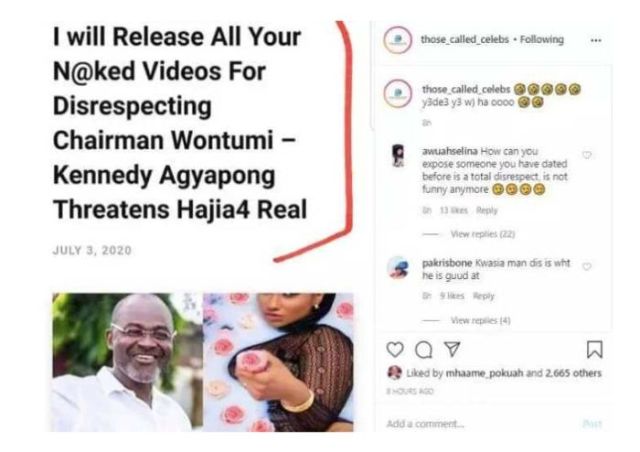
Task: Open comments with the speech bubble icon
Action: click(x=424, y=350)
